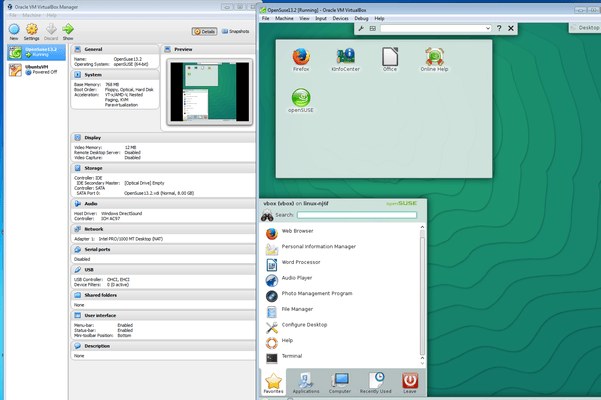Click the Discard state arrow icon
Image resolution: width=601 pixels, height=400 pixels.
(51, 30)
